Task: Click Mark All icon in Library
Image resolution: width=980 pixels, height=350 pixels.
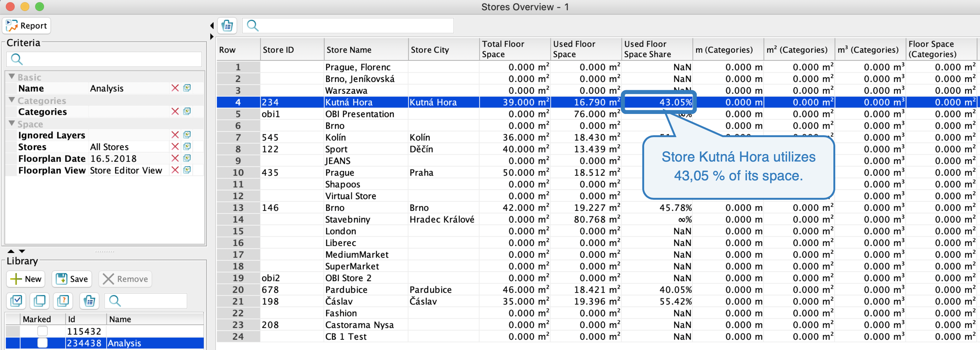Action: 16,301
